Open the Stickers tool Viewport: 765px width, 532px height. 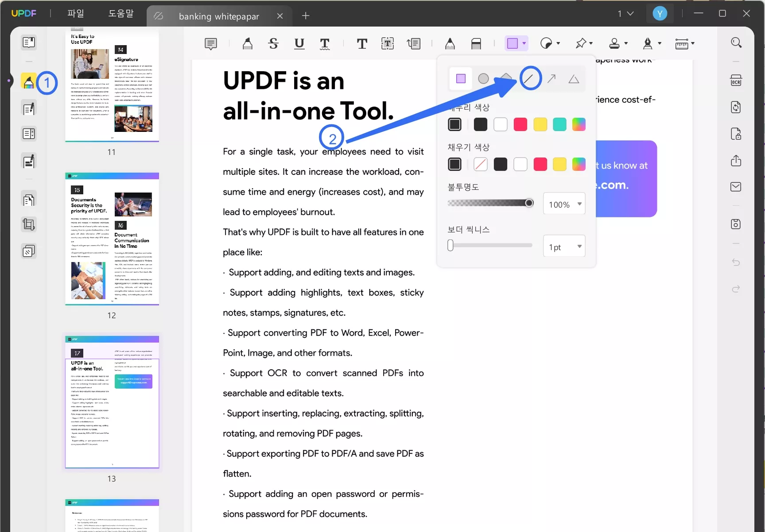(x=546, y=43)
